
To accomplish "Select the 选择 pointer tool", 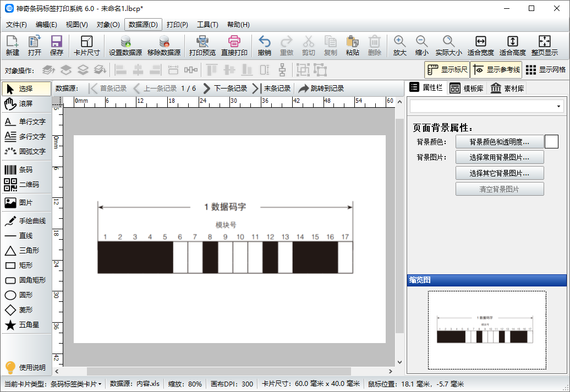I will pos(26,89).
